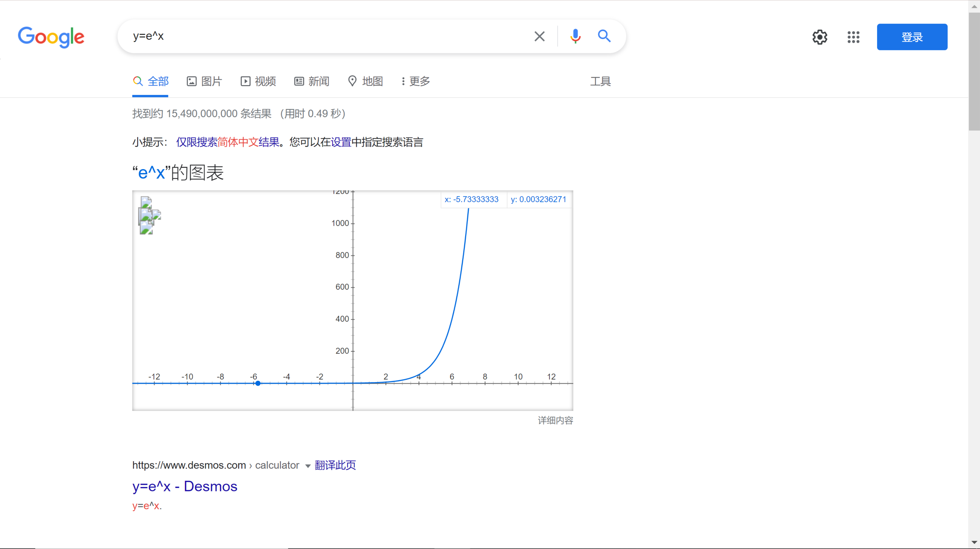Open the 工具 search tools
This screenshot has width=980, height=549.
tap(600, 81)
